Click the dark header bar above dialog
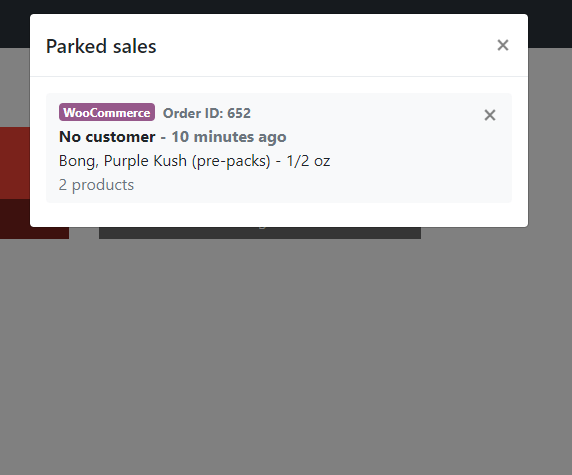 click(286, 7)
